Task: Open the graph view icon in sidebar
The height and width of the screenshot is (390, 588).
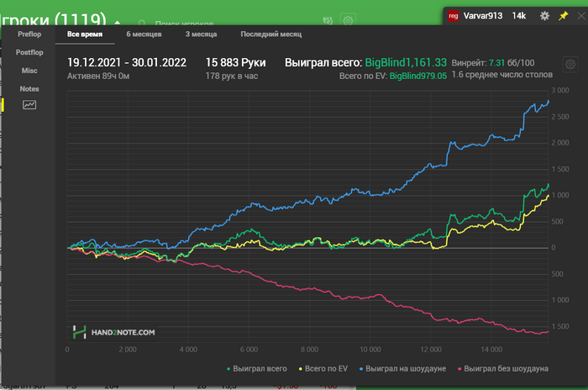Action: coord(29,105)
